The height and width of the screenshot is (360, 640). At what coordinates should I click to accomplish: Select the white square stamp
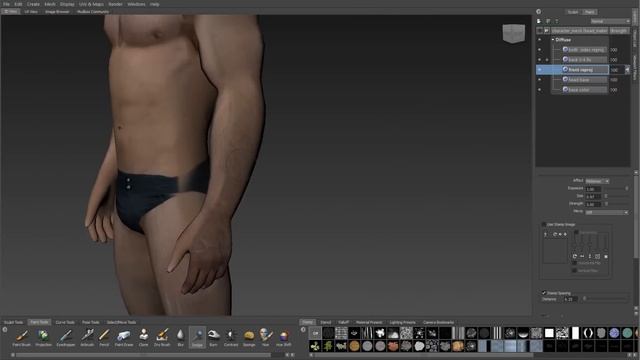(x=549, y=333)
